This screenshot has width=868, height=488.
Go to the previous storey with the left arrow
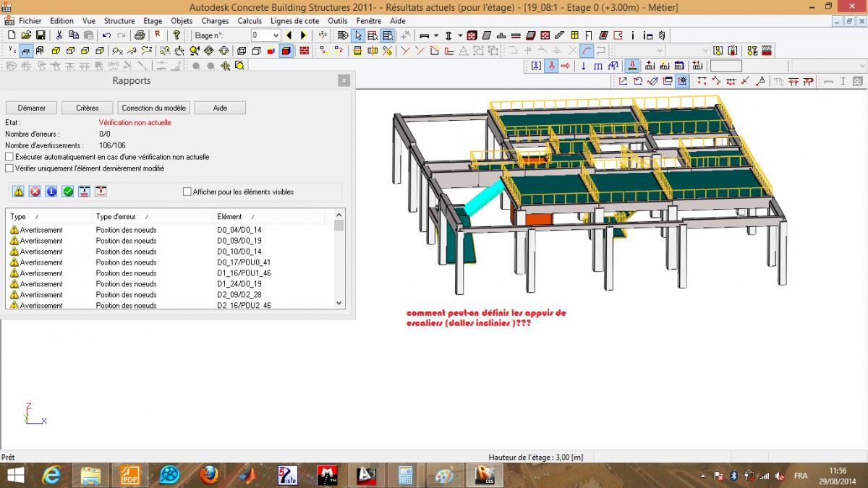click(x=289, y=35)
